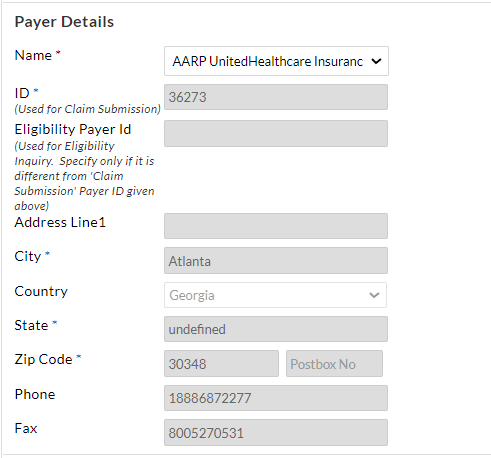Click the '(Used for Claim Submission)' note
The width and height of the screenshot is (491, 458).
tap(88, 109)
